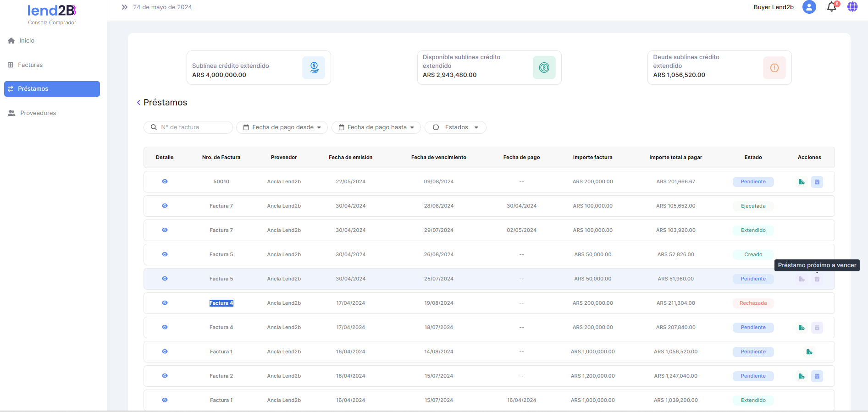The height and width of the screenshot is (412, 868).
Task: Open the Fecha de pago desde dropdown
Action: (282, 127)
